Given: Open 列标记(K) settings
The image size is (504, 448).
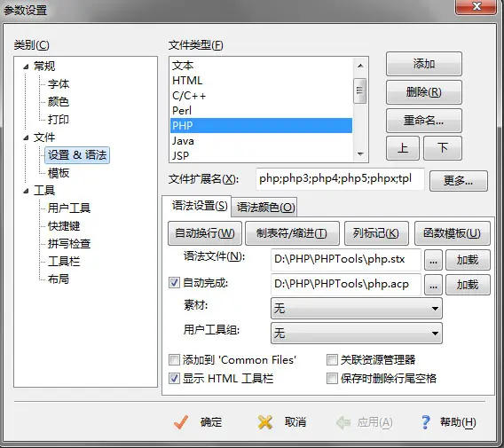Looking at the screenshot, I should coord(376,233).
